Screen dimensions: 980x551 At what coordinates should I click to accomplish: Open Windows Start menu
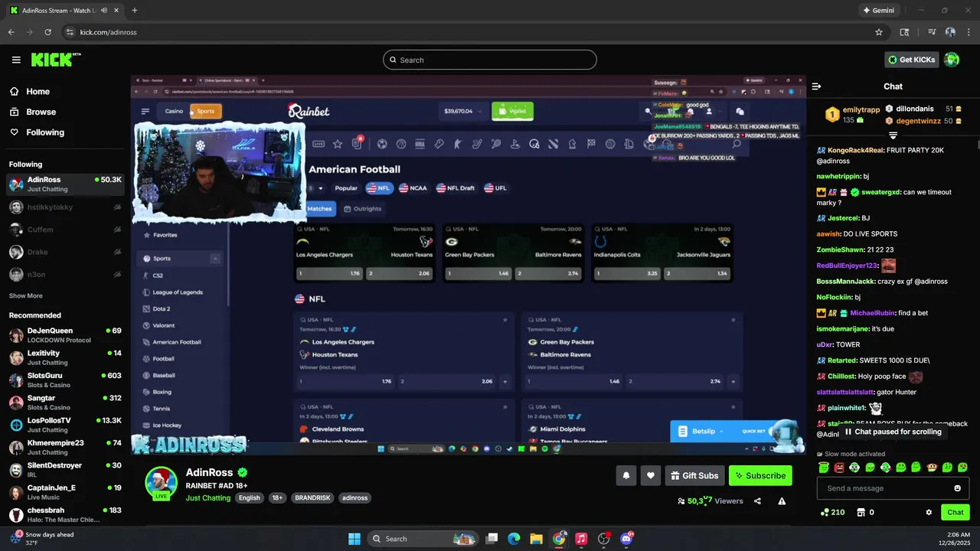coord(354,539)
